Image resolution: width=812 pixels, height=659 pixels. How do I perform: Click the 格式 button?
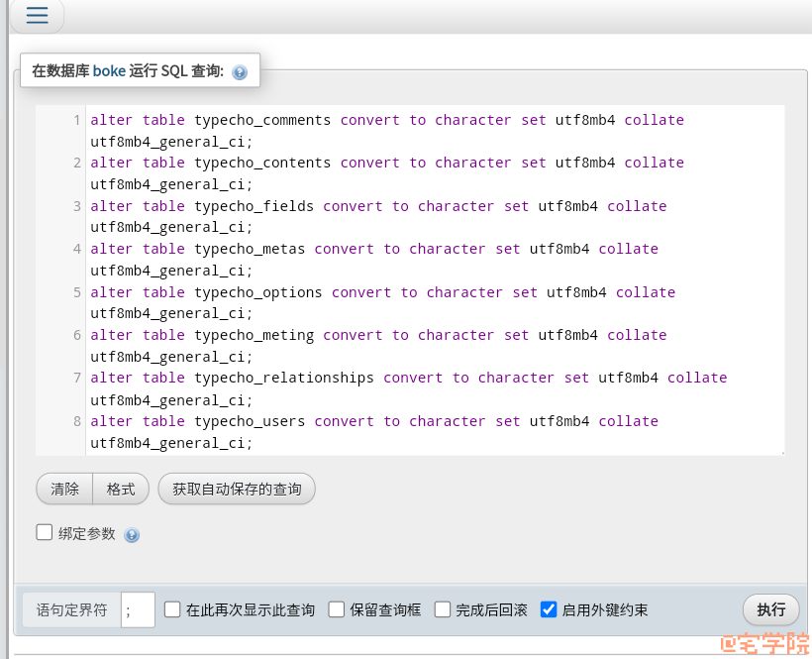pyautogui.click(x=121, y=489)
